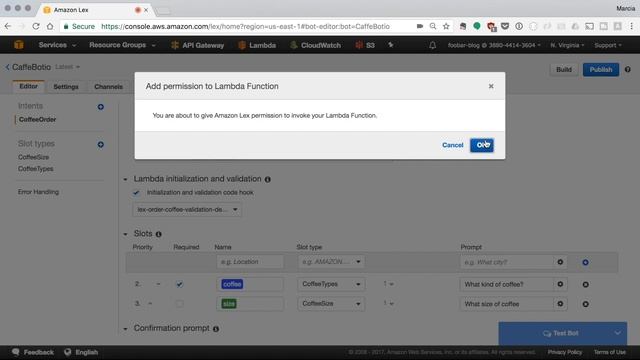Open Lambda shortcut in navbar

(257, 45)
